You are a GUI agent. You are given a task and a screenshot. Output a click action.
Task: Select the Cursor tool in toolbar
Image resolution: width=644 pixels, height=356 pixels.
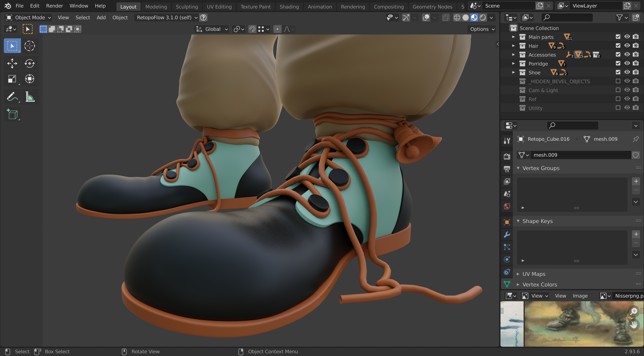30,46
